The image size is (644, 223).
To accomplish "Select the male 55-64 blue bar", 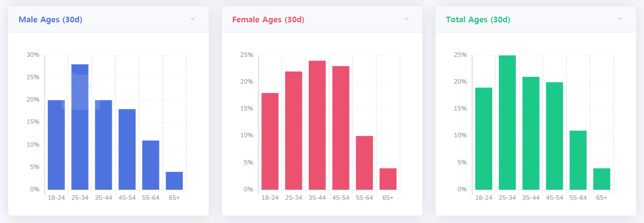I will (151, 165).
